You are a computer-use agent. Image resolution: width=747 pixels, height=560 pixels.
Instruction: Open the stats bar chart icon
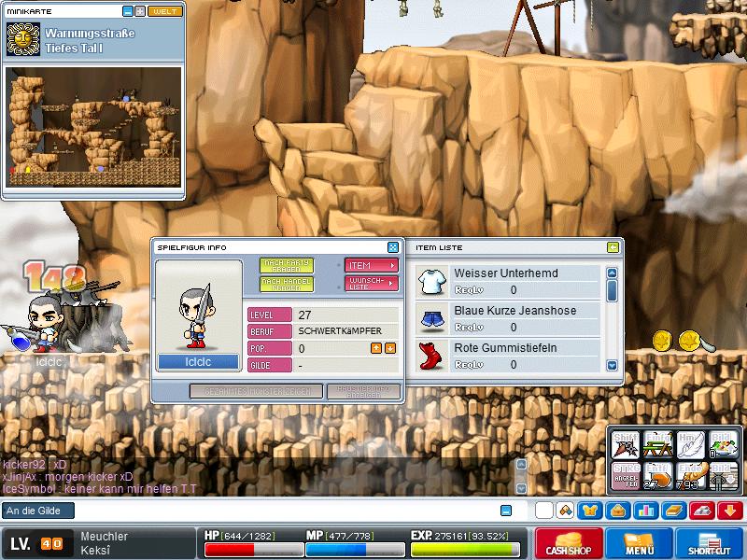tap(645, 511)
